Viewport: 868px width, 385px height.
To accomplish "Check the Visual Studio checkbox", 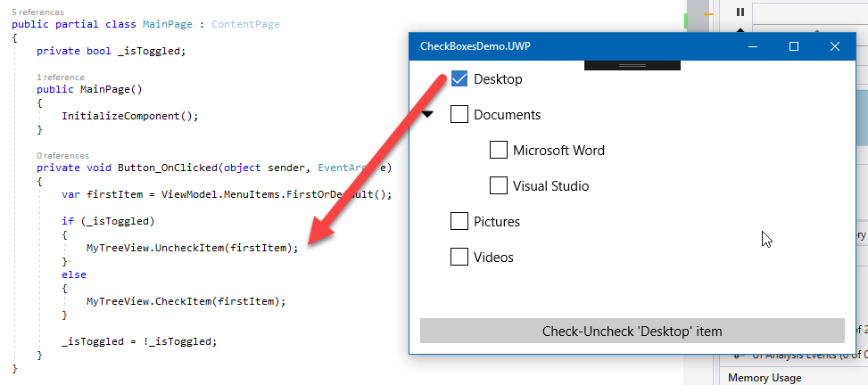I will point(499,186).
